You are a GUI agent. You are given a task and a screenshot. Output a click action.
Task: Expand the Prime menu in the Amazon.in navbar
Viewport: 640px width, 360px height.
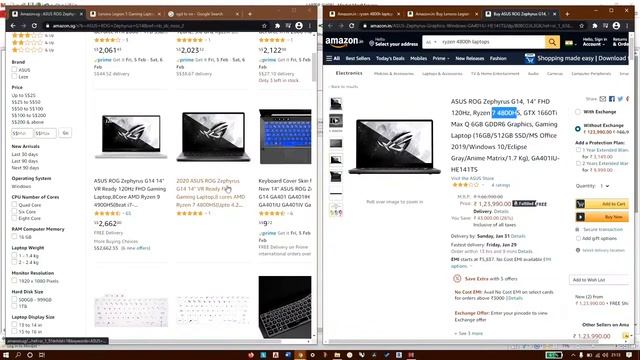(441, 58)
